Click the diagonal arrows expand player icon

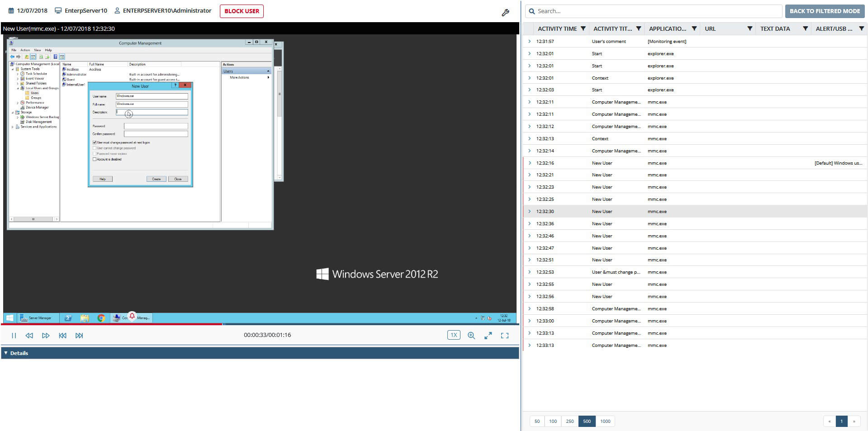point(488,336)
